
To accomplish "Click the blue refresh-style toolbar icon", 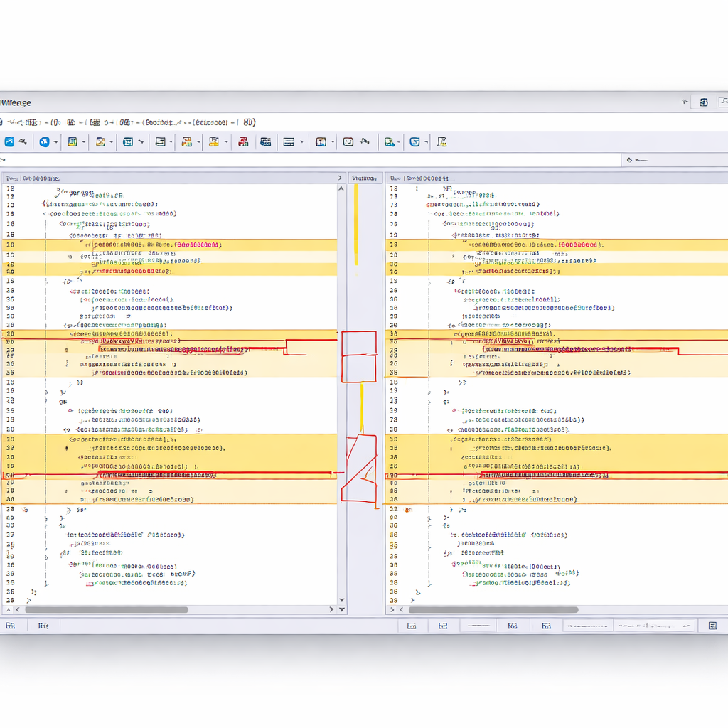I will tap(414, 142).
